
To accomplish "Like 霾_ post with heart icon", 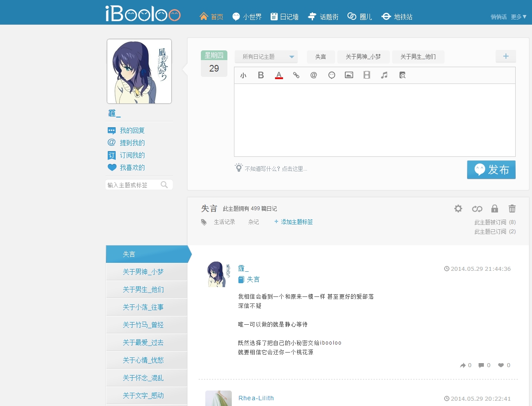I will coord(501,365).
